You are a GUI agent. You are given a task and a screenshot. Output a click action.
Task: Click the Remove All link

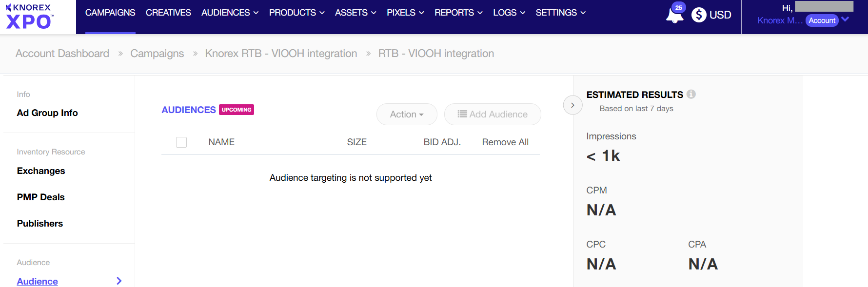[505, 142]
